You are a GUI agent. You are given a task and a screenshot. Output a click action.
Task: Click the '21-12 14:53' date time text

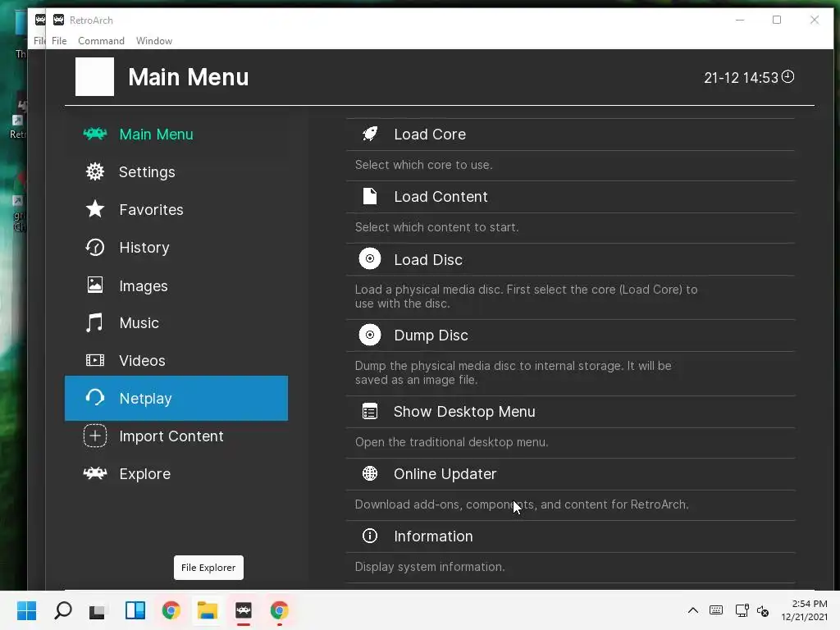coord(741,78)
